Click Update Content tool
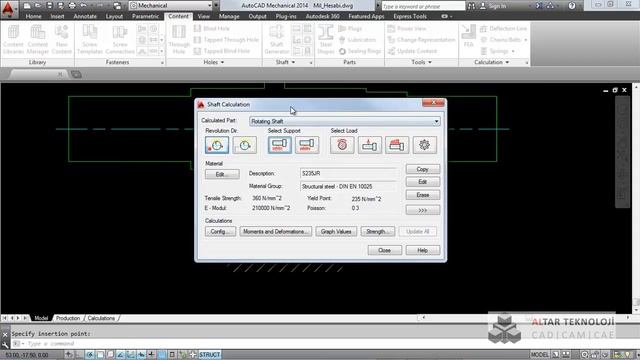The width and height of the screenshot is (640, 360). pyautogui.click(x=412, y=51)
